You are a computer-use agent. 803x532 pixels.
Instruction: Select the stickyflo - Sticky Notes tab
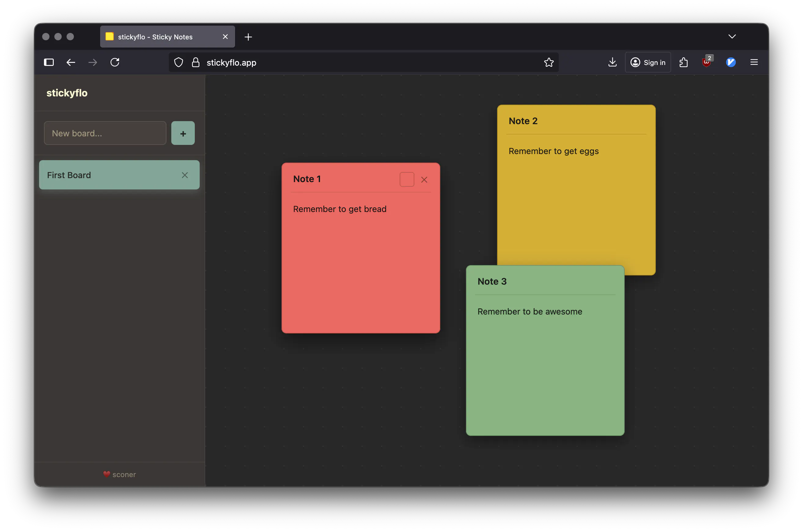[167, 37]
